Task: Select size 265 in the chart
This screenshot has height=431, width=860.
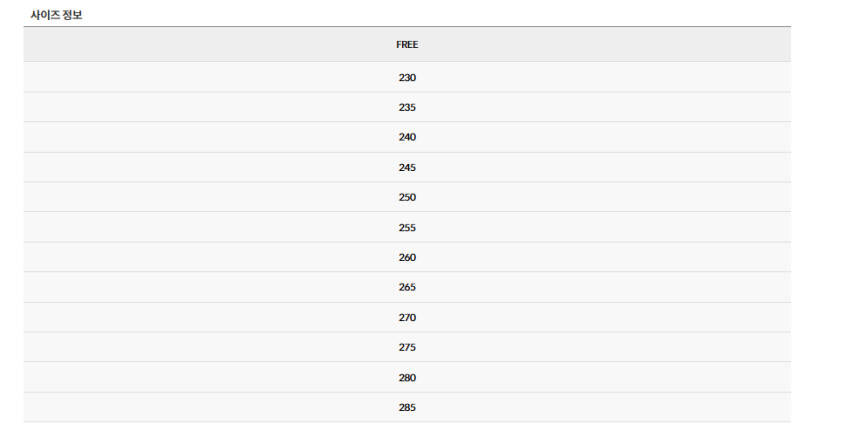Action: (x=407, y=287)
